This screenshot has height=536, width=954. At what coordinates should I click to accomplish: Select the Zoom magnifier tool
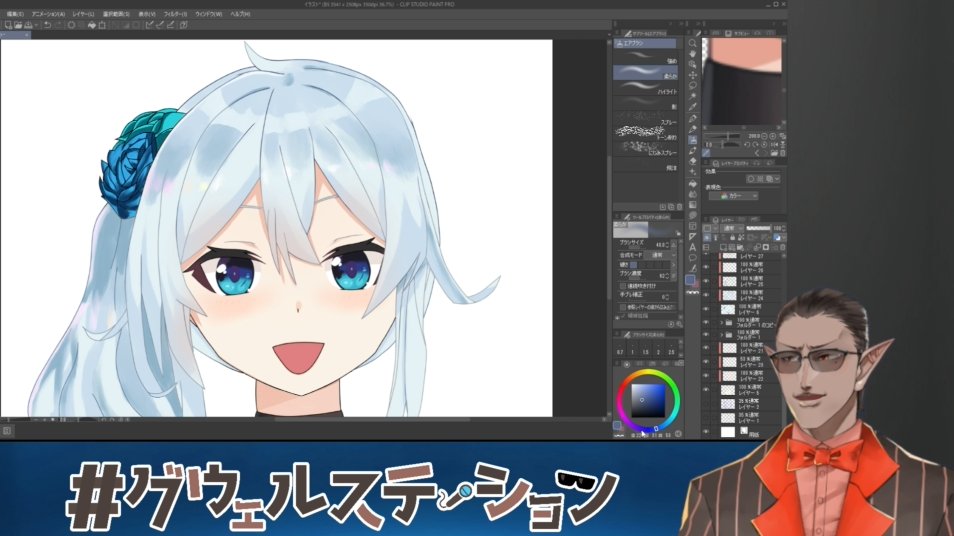tap(692, 43)
